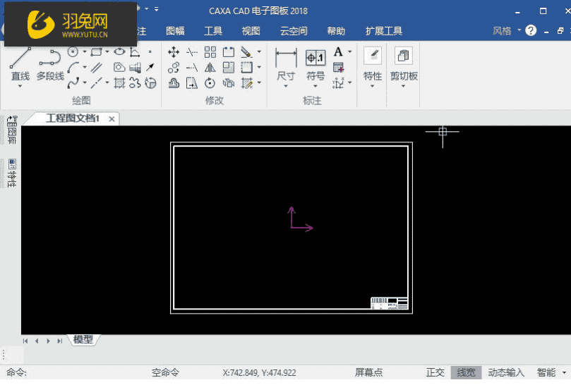
Task: Expand the 直线 tool dropdown arrow
Action: [20, 87]
